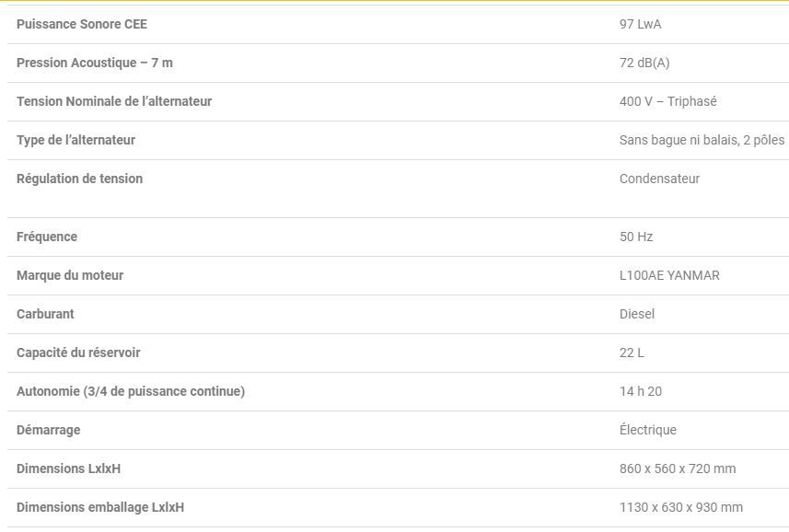Image resolution: width=789 pixels, height=532 pixels.
Task: Click the "Type de l'alternateur" label
Action: 75,140
